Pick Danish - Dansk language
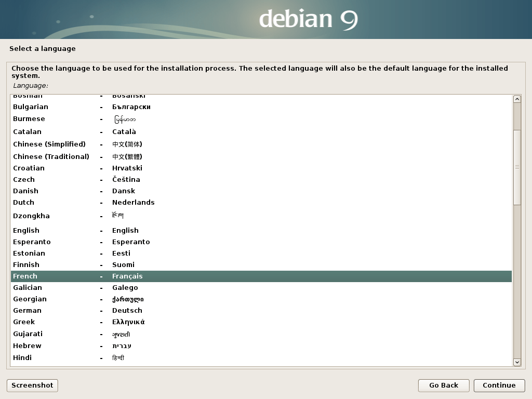The width and height of the screenshot is (532, 399). coord(261,191)
